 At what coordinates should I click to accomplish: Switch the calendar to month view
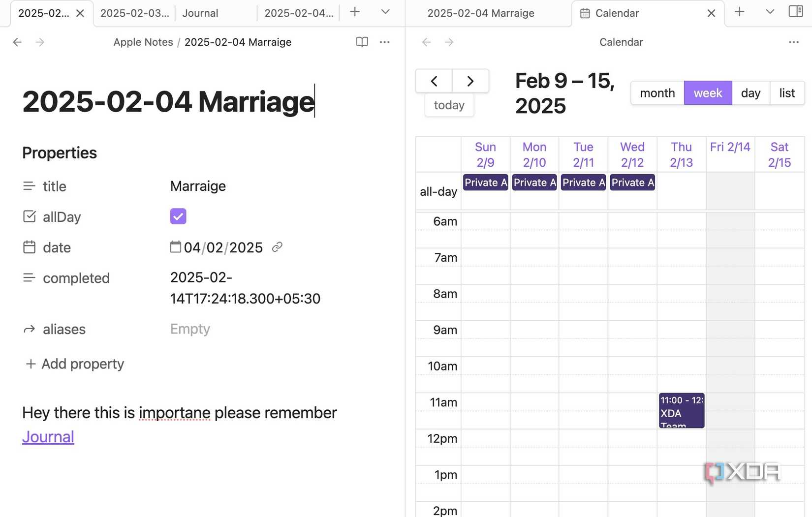[656, 92]
